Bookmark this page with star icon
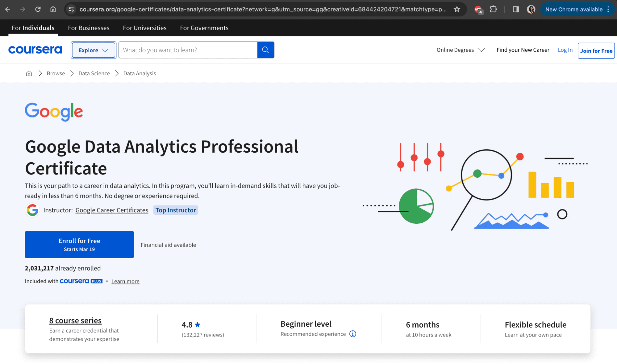 coord(457,9)
